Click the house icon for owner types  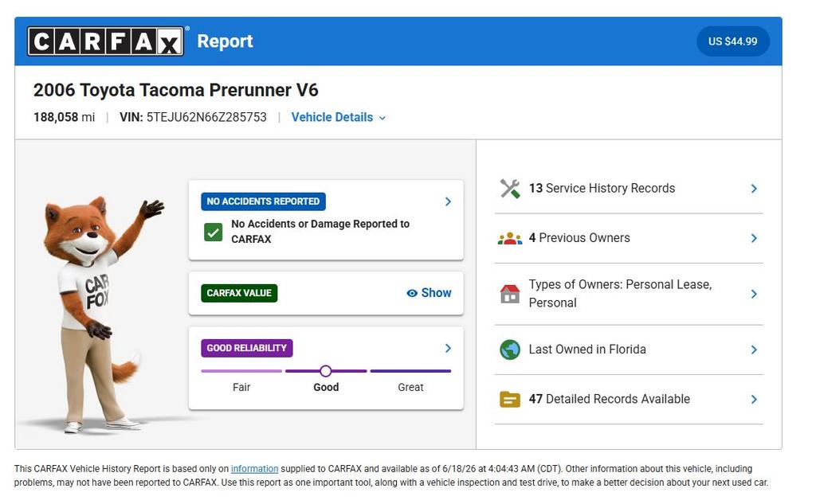point(510,294)
